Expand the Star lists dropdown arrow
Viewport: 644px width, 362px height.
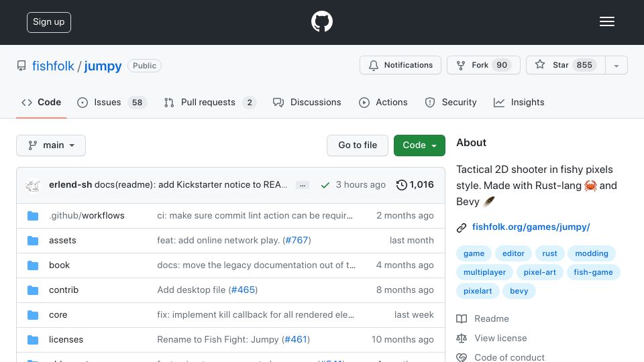pyautogui.click(x=616, y=66)
